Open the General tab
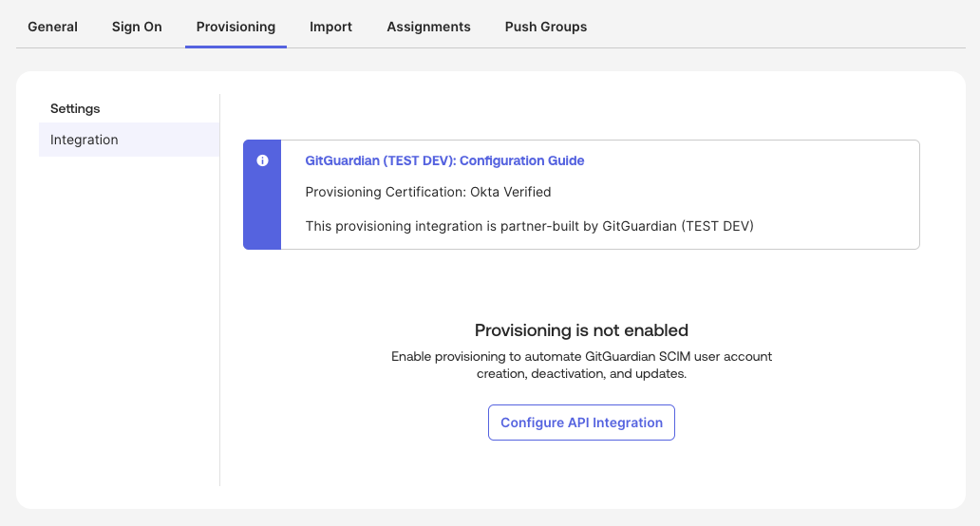This screenshot has width=980, height=526. click(x=52, y=27)
